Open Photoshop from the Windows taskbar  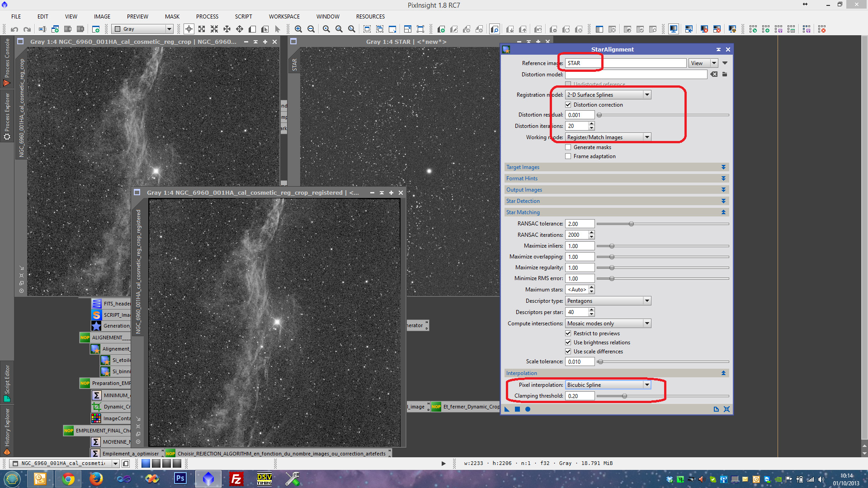(180, 479)
